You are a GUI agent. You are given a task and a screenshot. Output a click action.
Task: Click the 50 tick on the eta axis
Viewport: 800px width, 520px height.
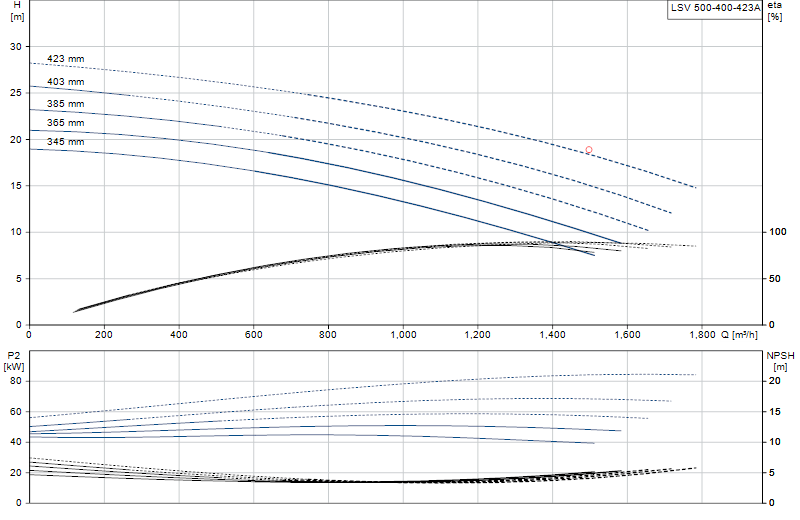tap(774, 279)
